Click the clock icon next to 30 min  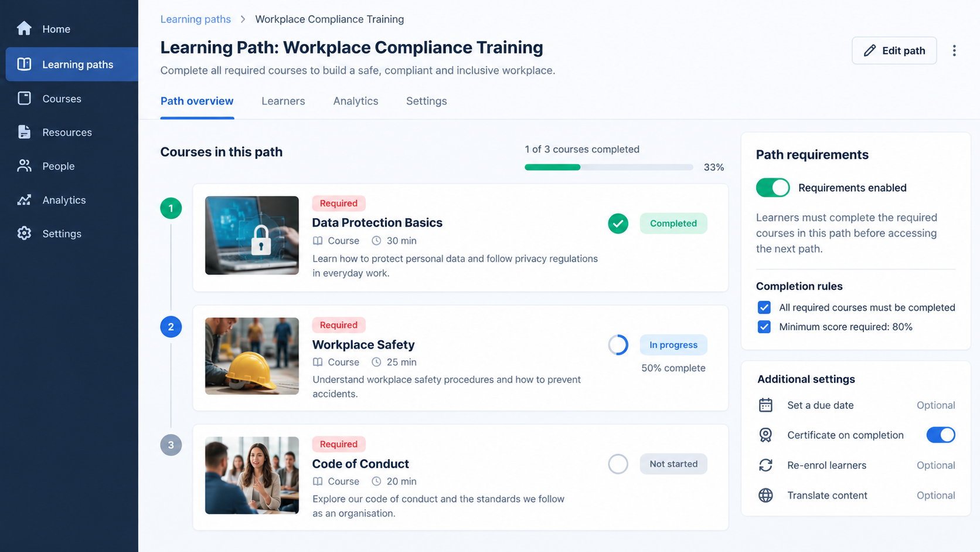click(376, 241)
